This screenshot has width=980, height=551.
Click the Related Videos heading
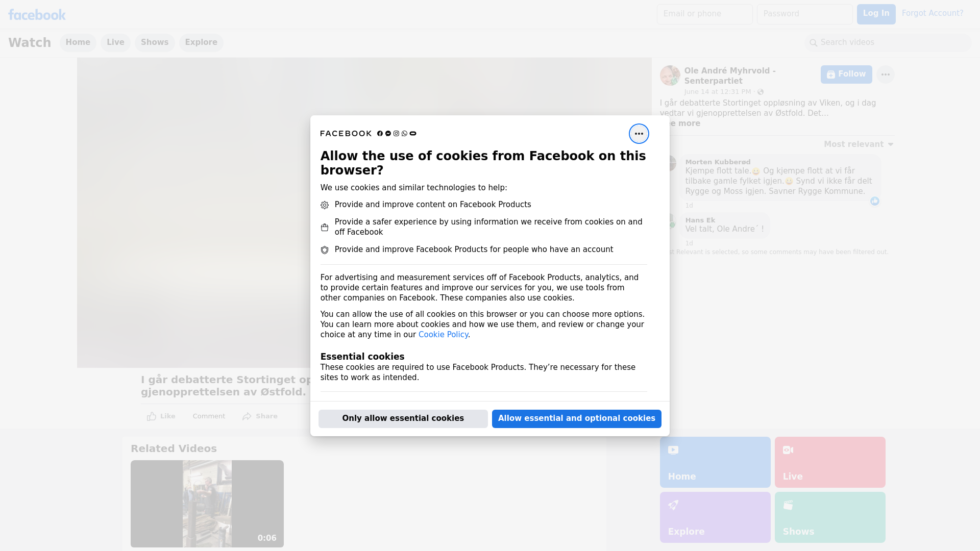(174, 449)
